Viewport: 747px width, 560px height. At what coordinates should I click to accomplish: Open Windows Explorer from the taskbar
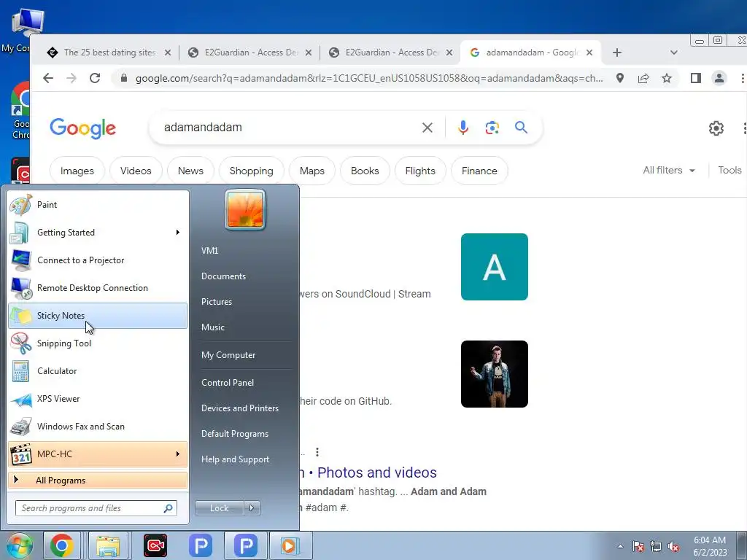click(108, 545)
